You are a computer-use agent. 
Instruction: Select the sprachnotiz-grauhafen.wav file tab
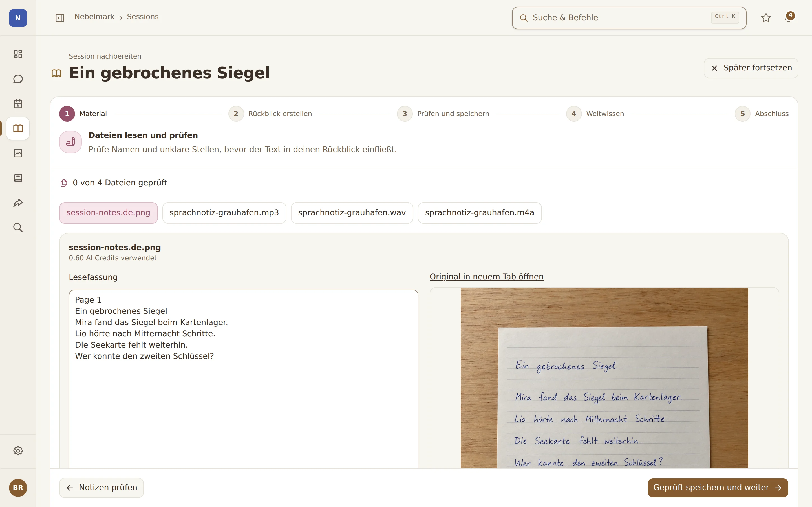[x=352, y=213]
